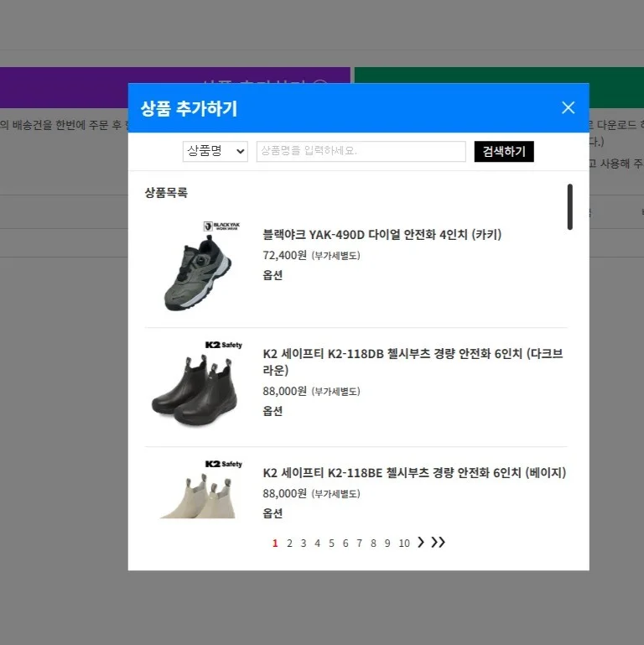Open the 상품명 search type dropdown
The height and width of the screenshot is (645, 644).
coord(215,151)
